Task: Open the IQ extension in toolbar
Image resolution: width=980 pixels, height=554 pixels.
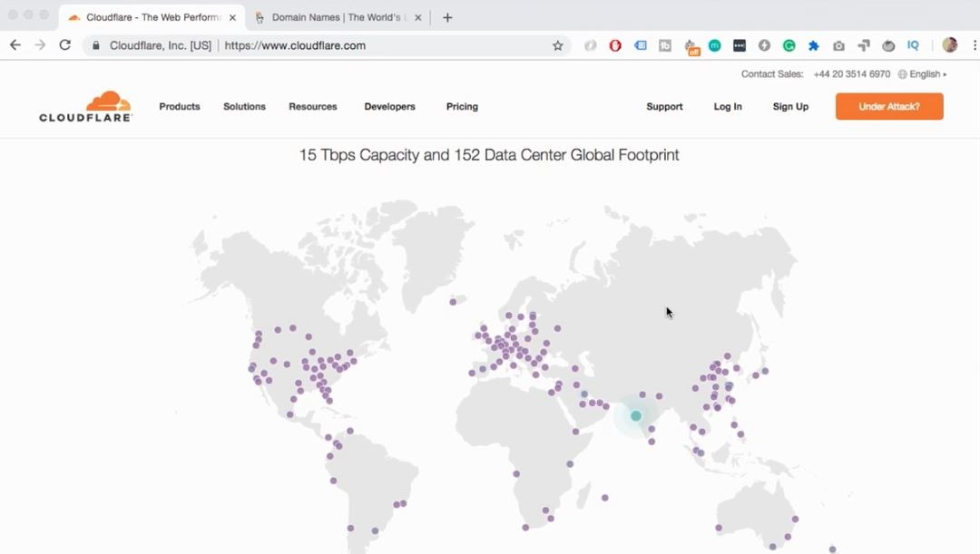Action: (913, 45)
